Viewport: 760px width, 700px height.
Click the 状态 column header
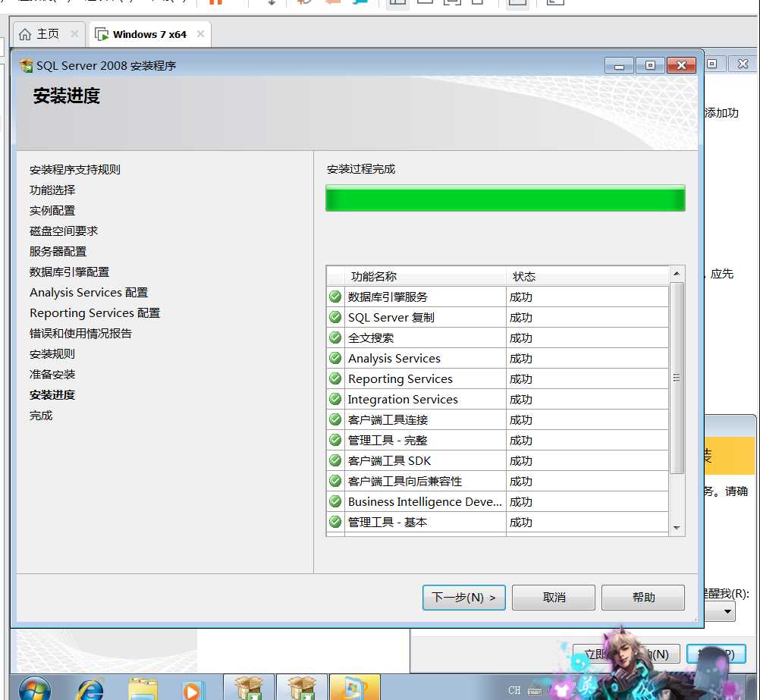click(x=588, y=276)
